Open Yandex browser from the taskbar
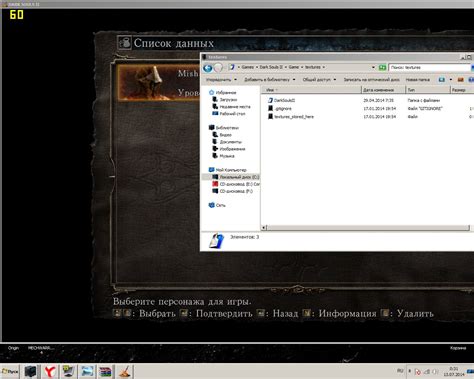Screen dimensions: 474x379 50,371
